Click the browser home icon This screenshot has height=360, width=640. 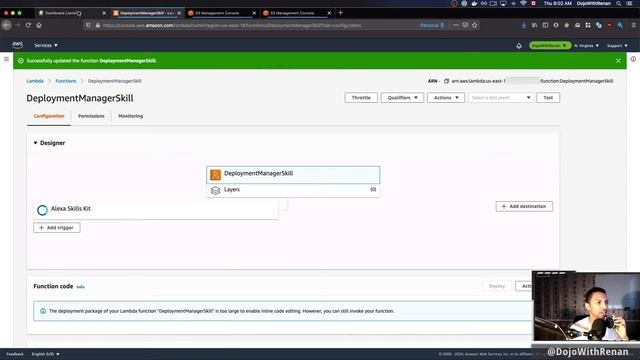pos(39,25)
